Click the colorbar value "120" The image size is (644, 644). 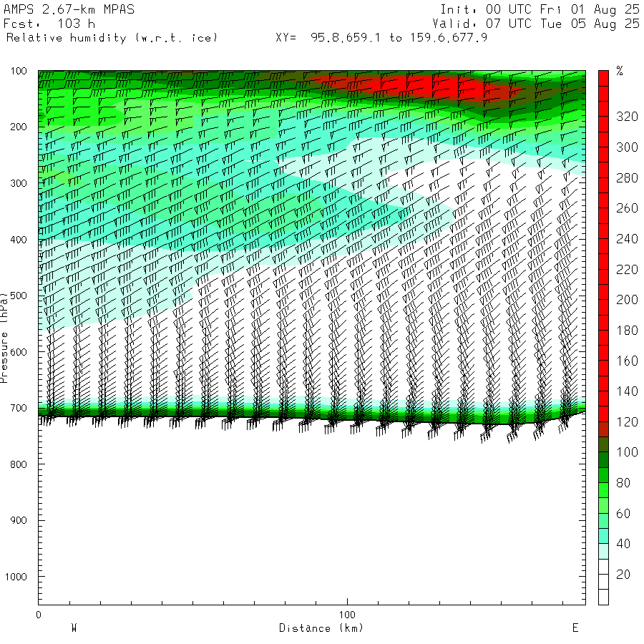[627, 421]
